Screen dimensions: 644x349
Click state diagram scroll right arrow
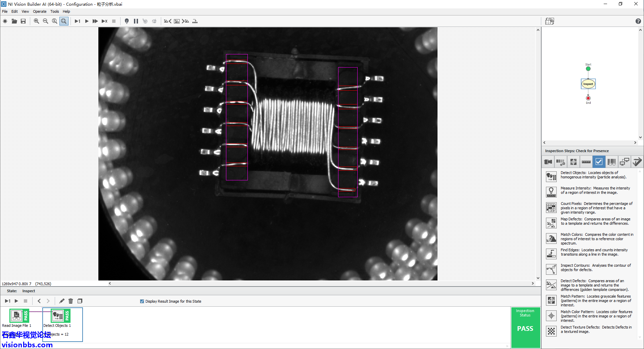point(635,143)
